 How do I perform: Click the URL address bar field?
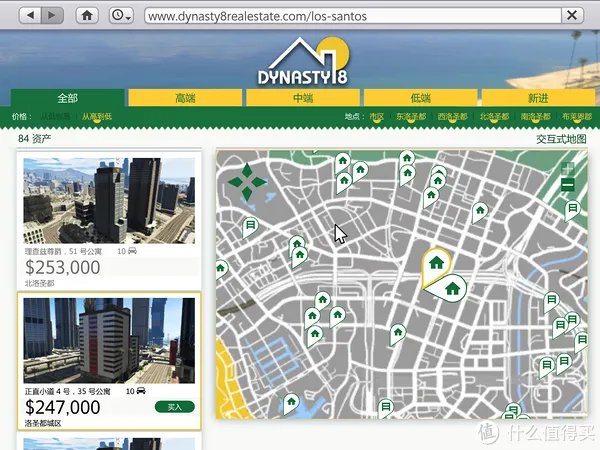pyautogui.click(x=348, y=16)
